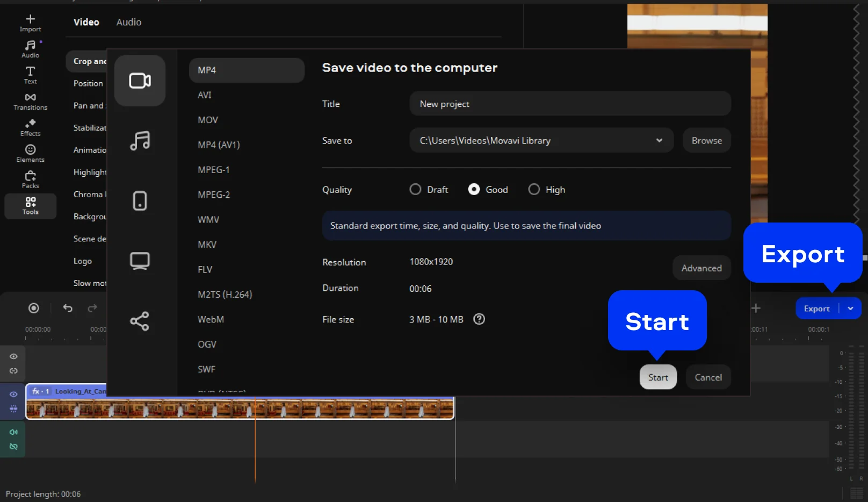Viewport: 868px width, 502px height.
Task: Click the file size help icon
Action: (479, 319)
